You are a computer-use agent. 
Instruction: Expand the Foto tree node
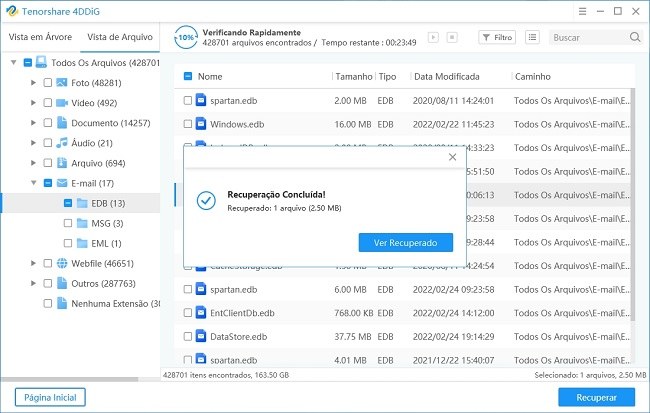click(34, 83)
